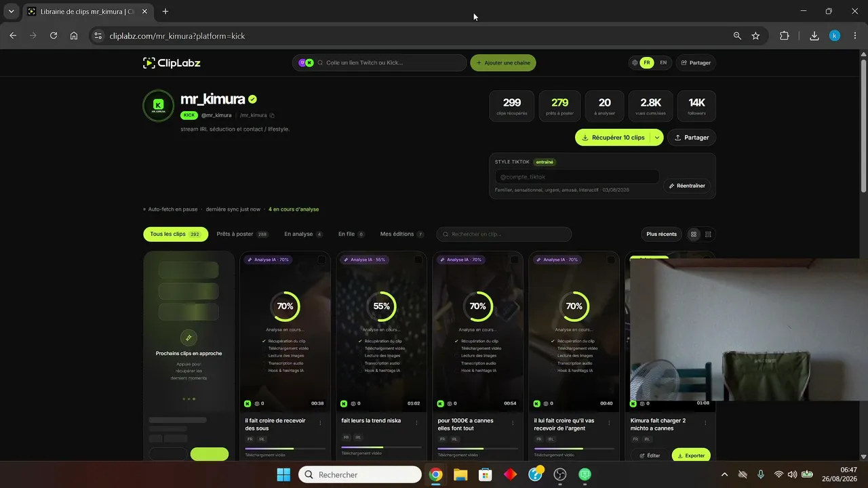This screenshot has width=868, height=488.
Task: Click the 20 à analyser stat card
Action: click(605, 106)
